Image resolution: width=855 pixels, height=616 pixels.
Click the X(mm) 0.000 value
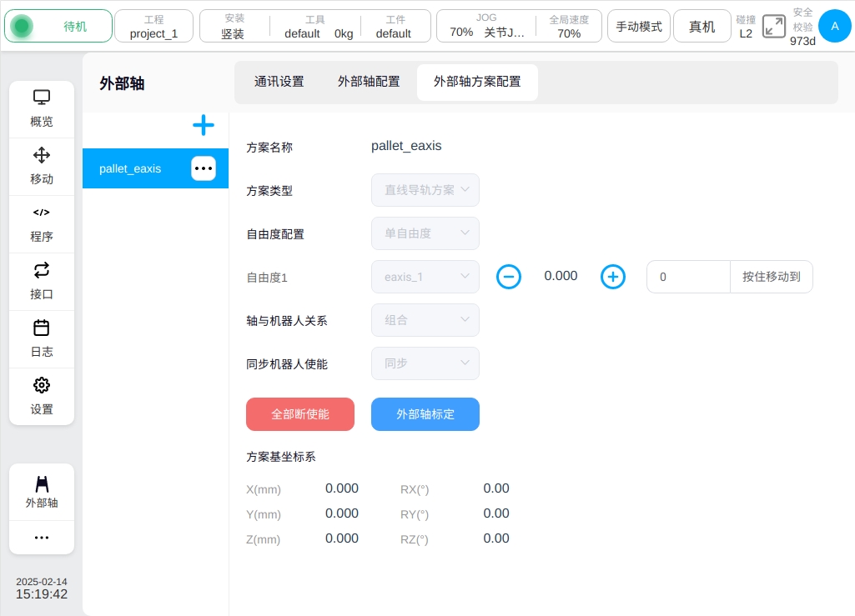[342, 488]
